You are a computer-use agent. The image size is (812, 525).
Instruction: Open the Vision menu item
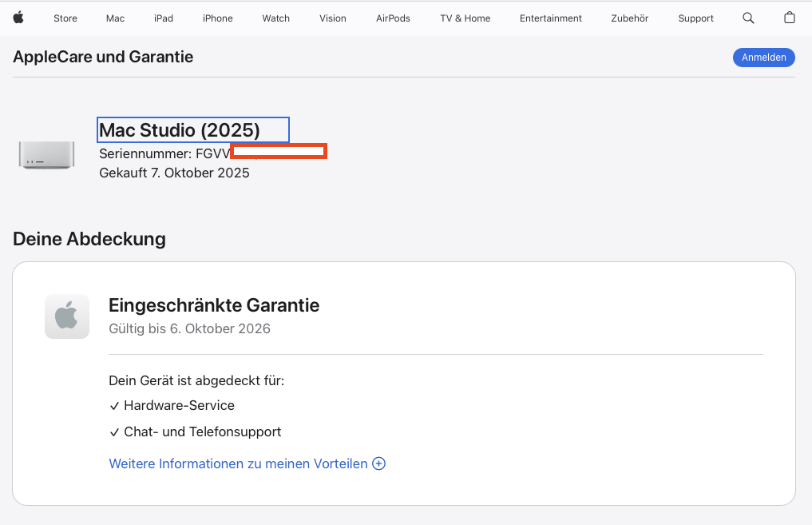[x=332, y=18]
